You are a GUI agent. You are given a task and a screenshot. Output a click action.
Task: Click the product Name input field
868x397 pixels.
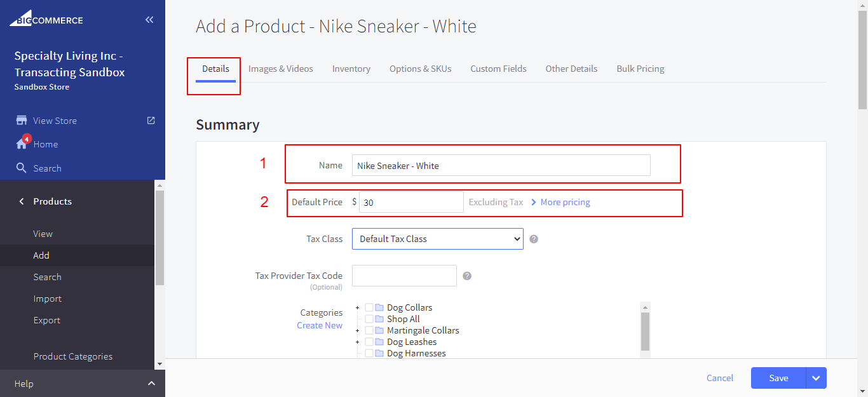(x=501, y=165)
